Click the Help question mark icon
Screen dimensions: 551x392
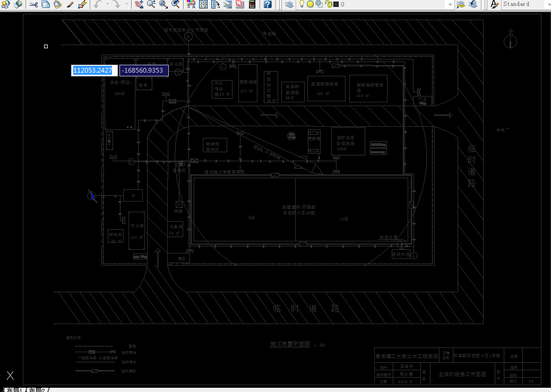pyautogui.click(x=268, y=4)
